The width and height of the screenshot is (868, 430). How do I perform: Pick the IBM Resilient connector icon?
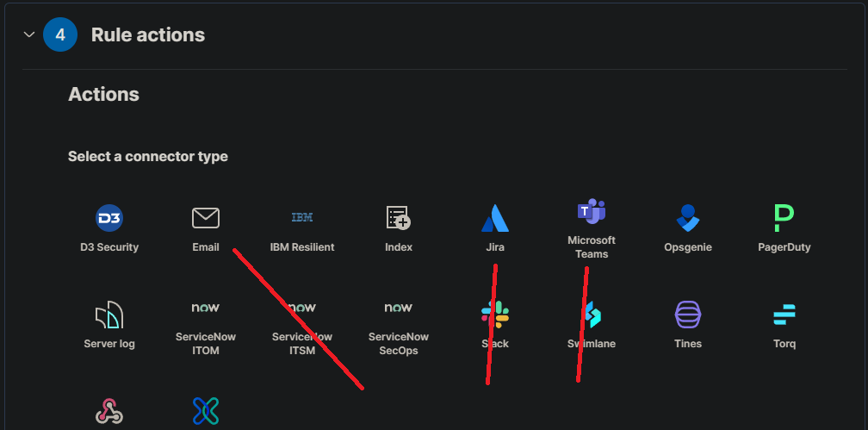(x=302, y=218)
